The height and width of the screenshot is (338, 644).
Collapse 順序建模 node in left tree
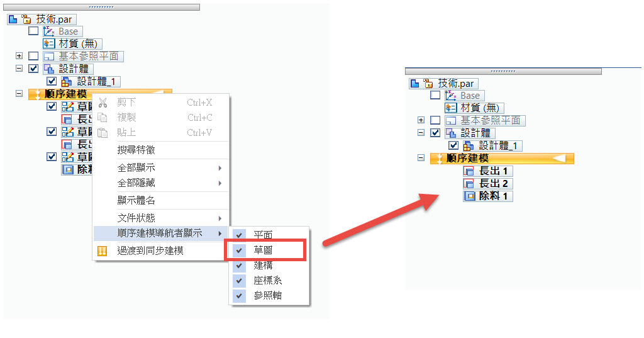19,93
